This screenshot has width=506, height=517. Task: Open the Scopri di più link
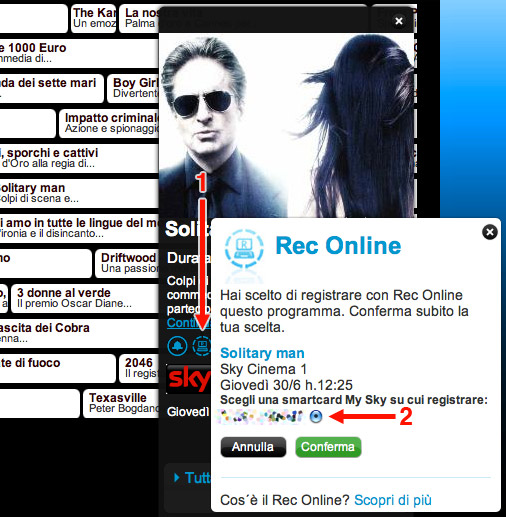(393, 500)
